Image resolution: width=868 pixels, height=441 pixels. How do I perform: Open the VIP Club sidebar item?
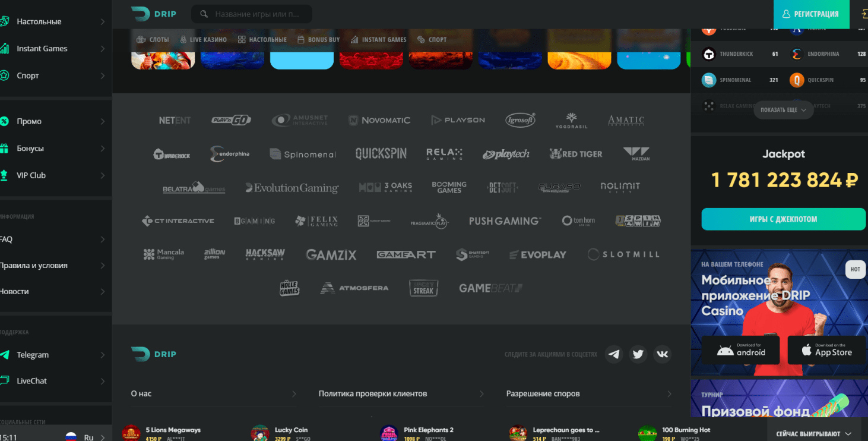(53, 175)
